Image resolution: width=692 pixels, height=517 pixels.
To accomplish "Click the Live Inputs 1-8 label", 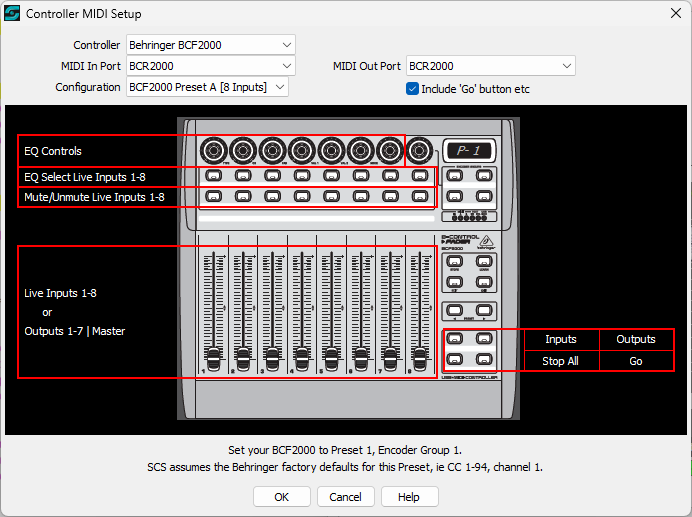I will click(x=60, y=293).
